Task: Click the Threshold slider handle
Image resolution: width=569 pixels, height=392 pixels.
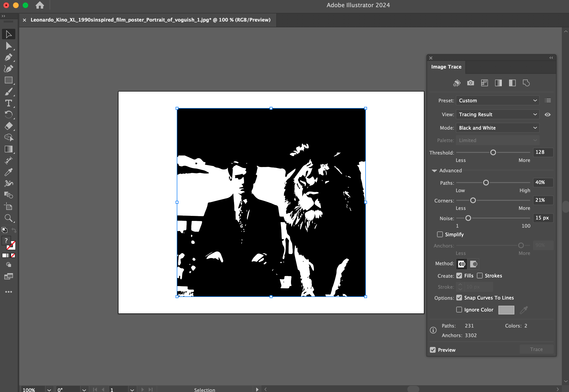Action: point(493,153)
